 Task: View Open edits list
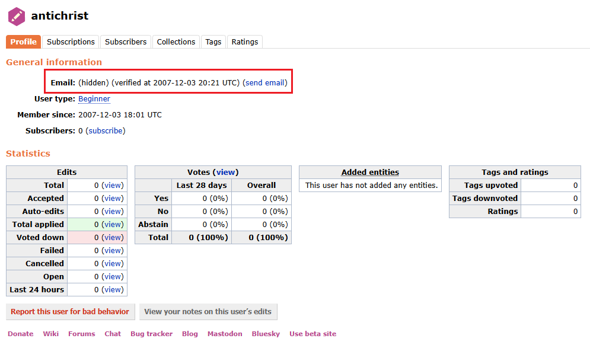pyautogui.click(x=113, y=277)
